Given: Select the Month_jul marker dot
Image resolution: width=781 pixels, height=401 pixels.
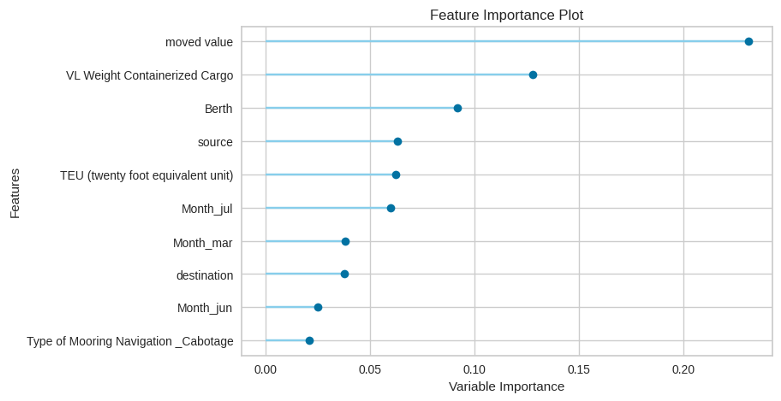Looking at the screenshot, I should pyautogui.click(x=391, y=208).
